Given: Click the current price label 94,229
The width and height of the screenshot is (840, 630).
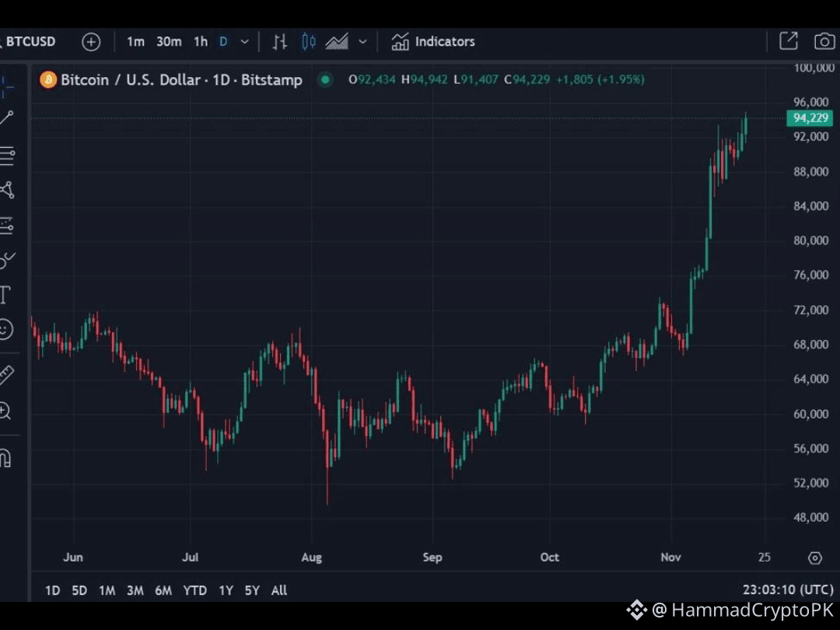Looking at the screenshot, I should click(810, 118).
